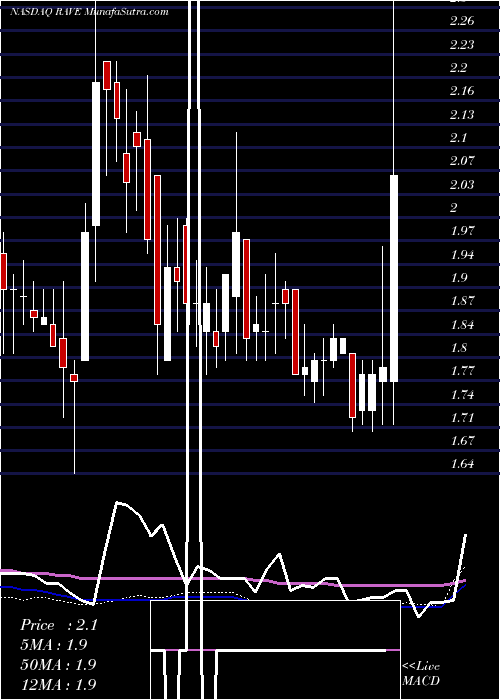Screen dimensions: 500x700
Task: Click the 2.1 price axis label
Action: [458, 138]
